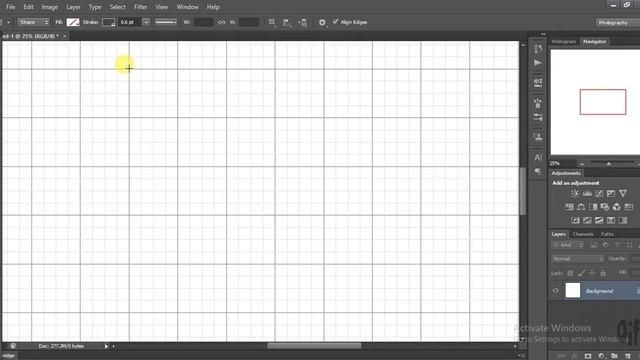Toggle type layer filter in Layers panel

[x=618, y=245]
